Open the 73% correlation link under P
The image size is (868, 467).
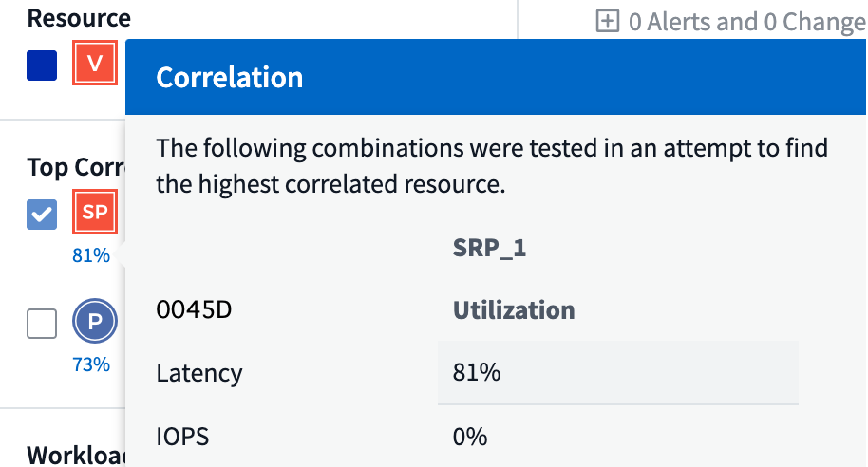pyautogui.click(x=91, y=364)
